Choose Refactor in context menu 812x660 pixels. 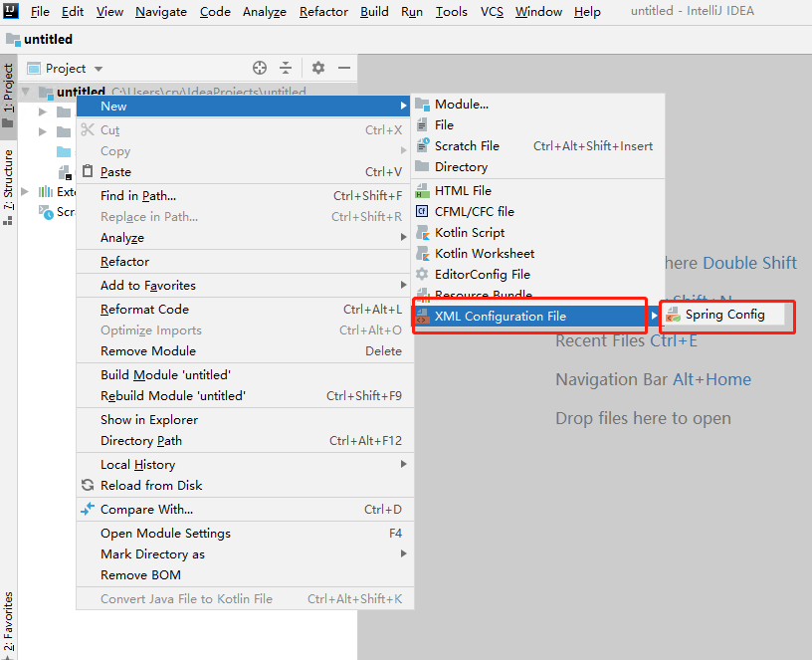click(245, 262)
